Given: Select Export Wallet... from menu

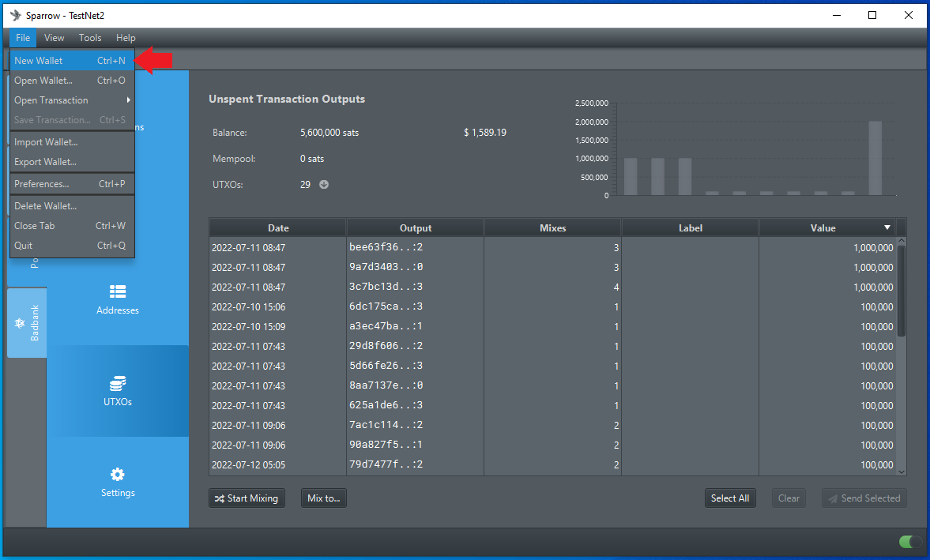Looking at the screenshot, I should point(73,162).
